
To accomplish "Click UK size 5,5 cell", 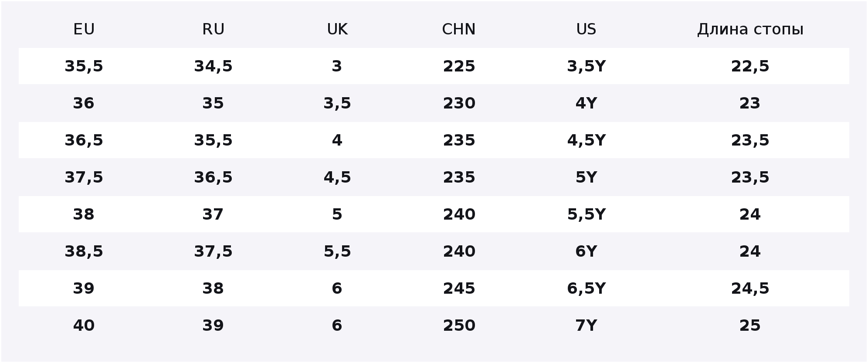I will (x=337, y=251).
